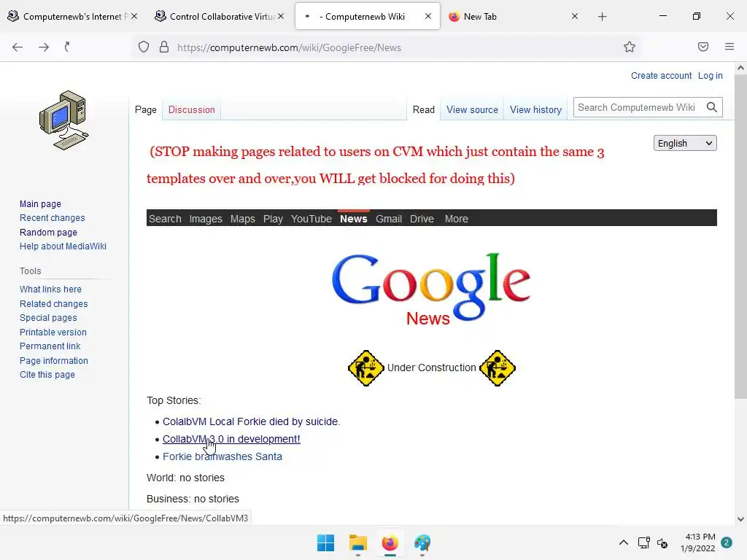The height and width of the screenshot is (560, 747).
Task: Click Create account link
Action: point(661,76)
